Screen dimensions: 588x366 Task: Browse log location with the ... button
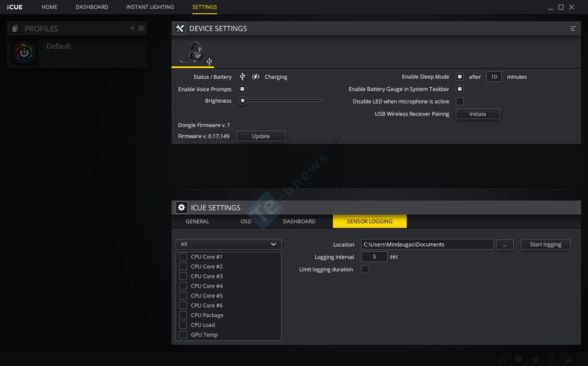(x=505, y=244)
